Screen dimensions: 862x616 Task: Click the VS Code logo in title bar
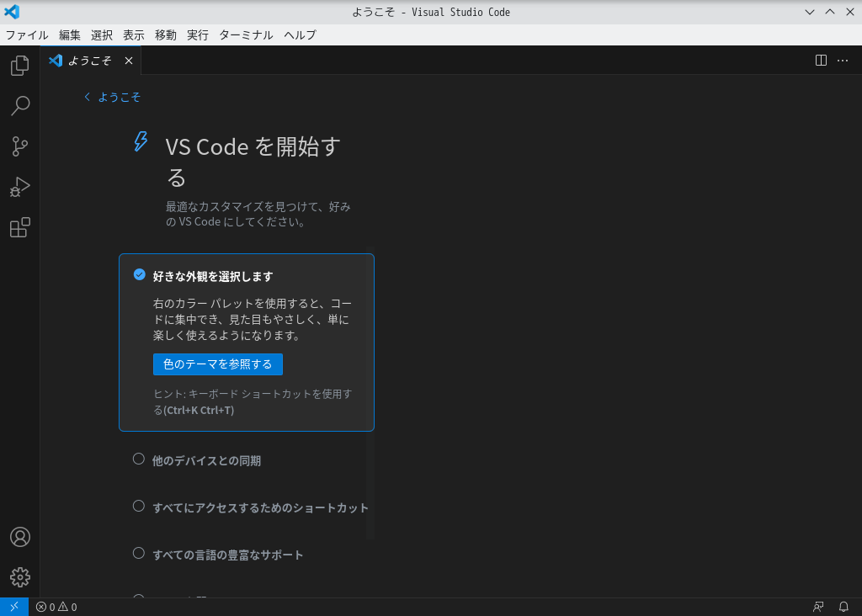click(x=12, y=12)
